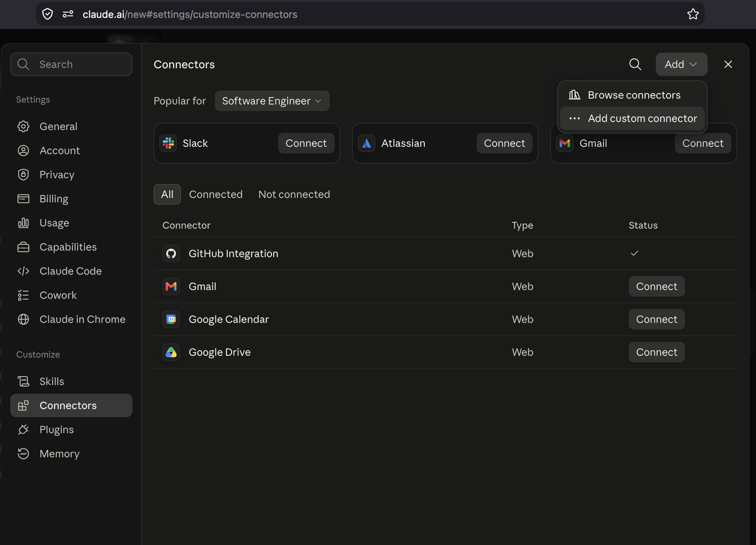Select Claude in Chrome sidebar entry
This screenshot has height=545, width=756.
coord(71,319)
